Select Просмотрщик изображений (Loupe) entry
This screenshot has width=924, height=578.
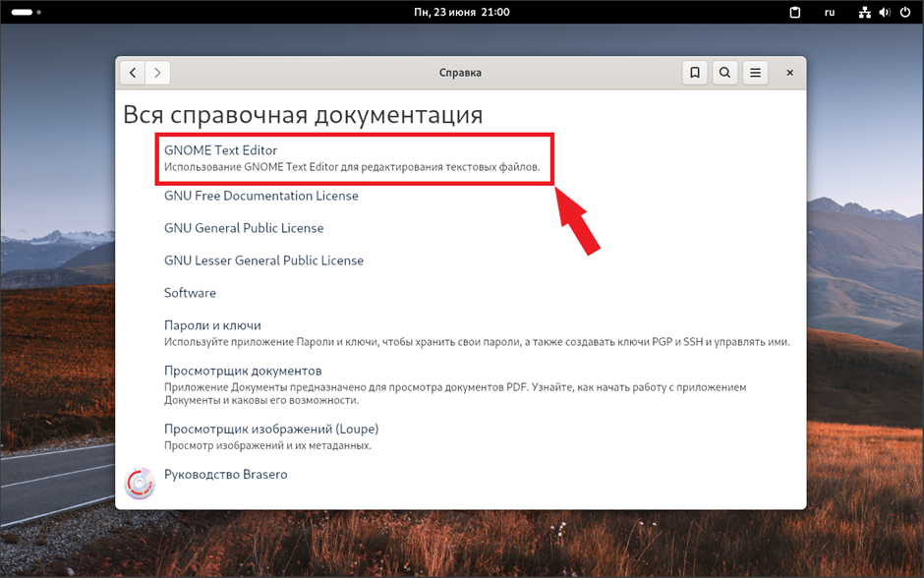270,430
